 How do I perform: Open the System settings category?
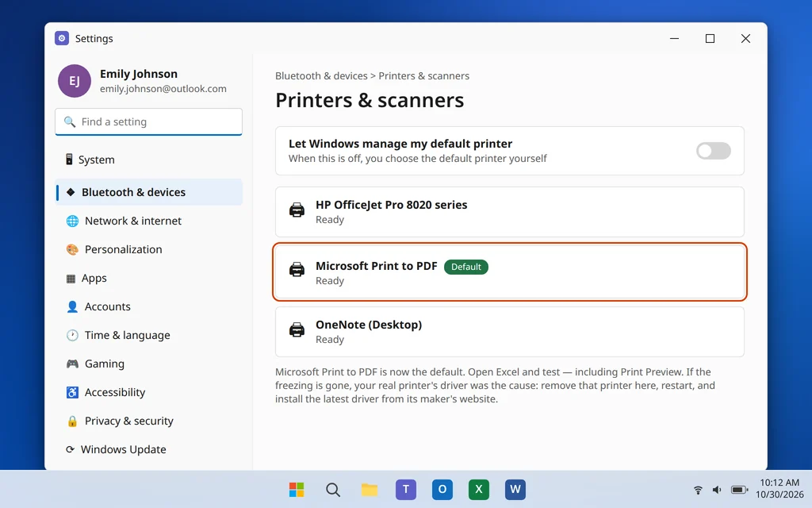[x=148, y=160]
